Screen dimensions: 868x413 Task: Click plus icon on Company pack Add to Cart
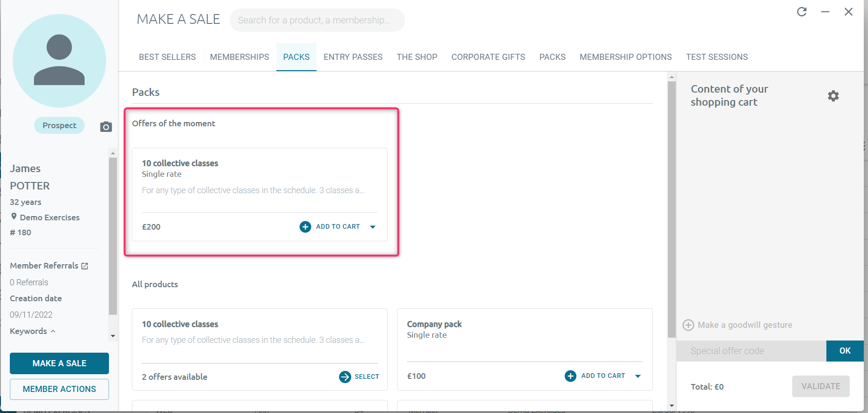[570, 376]
